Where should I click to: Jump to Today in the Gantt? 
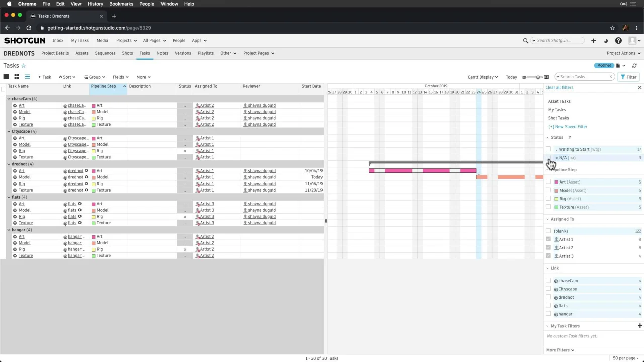point(511,77)
